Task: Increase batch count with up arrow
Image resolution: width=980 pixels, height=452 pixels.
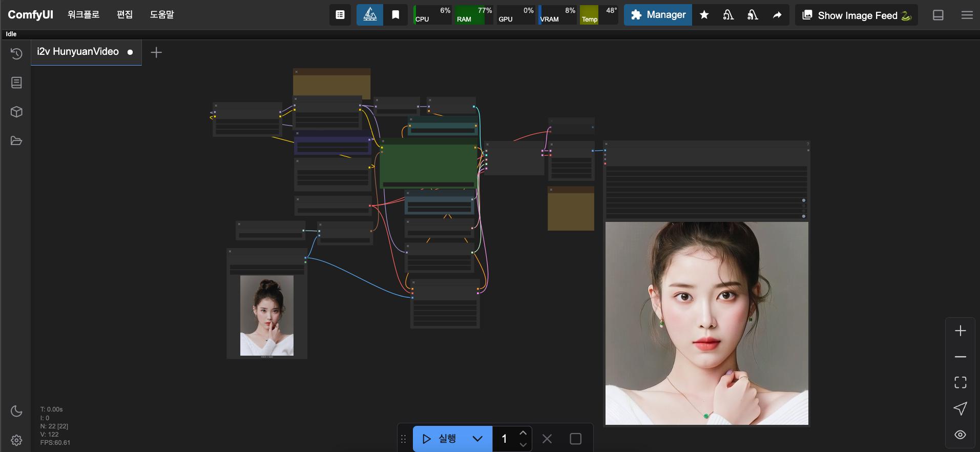Action: point(523,433)
